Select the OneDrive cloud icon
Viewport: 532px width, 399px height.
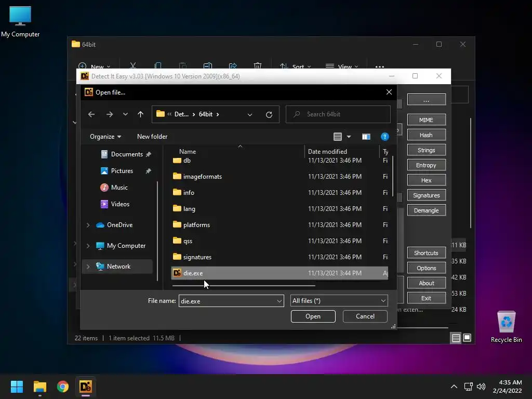click(100, 225)
